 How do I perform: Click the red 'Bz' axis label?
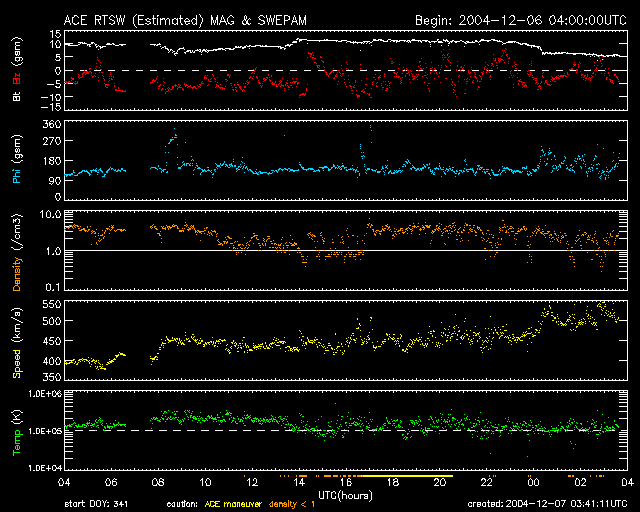17,78
